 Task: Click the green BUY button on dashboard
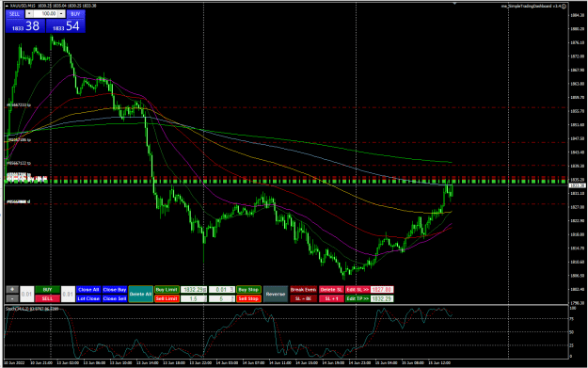coord(48,290)
